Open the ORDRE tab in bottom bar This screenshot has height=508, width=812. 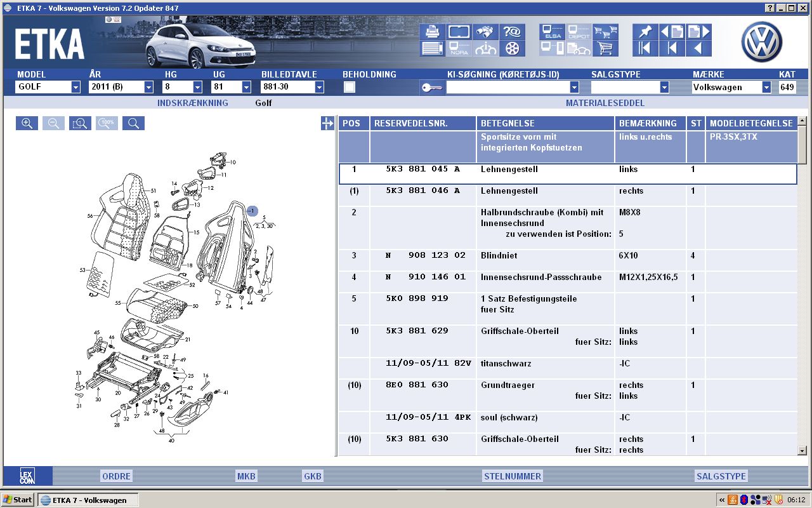coord(116,476)
